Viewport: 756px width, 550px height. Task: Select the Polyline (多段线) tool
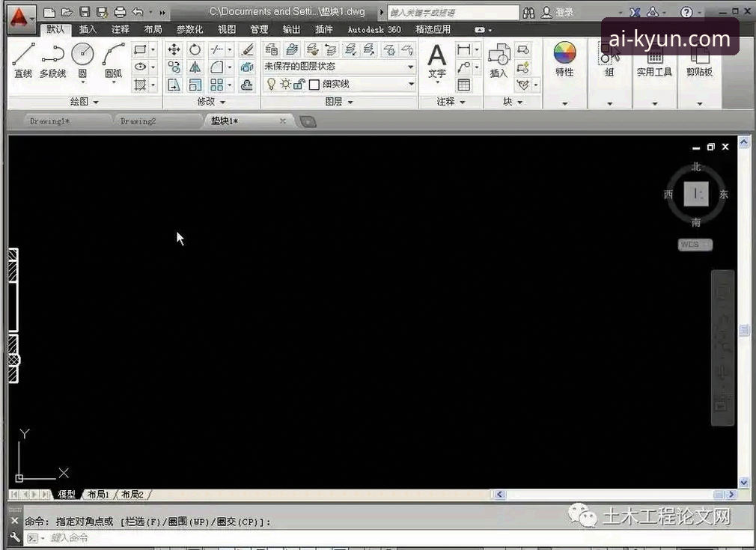[52, 60]
